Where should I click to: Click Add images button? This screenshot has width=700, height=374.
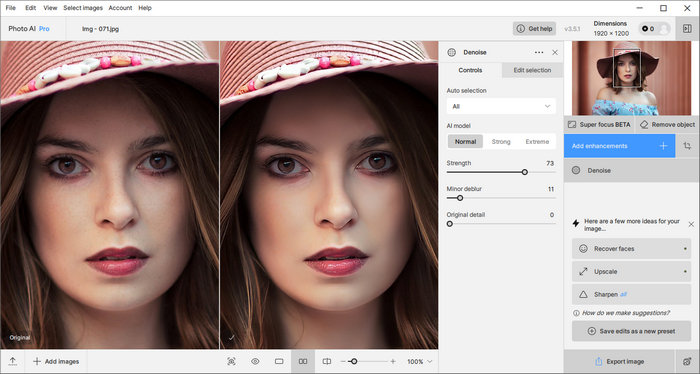56,362
